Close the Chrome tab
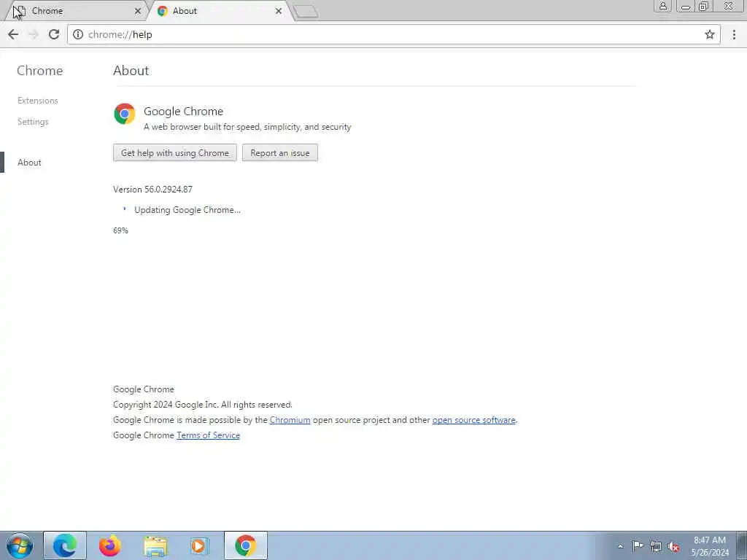The image size is (747, 560). (138, 11)
